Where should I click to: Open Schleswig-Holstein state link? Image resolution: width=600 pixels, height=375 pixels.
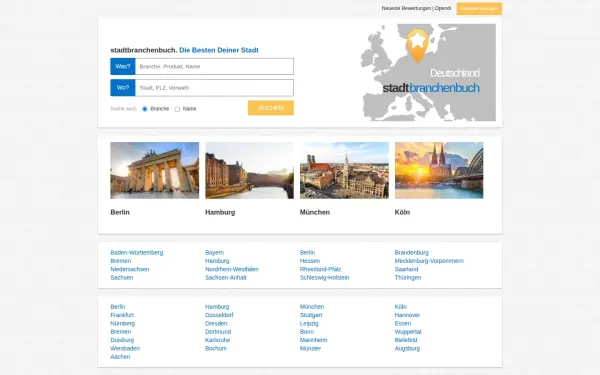(x=324, y=278)
